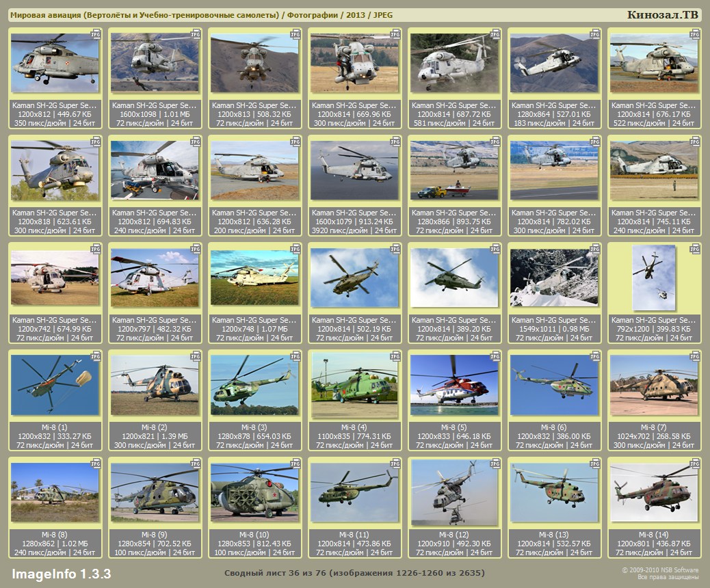Open the Mi-8 (3) thumbnail image
This screenshot has width=710, height=588.
coord(254,385)
